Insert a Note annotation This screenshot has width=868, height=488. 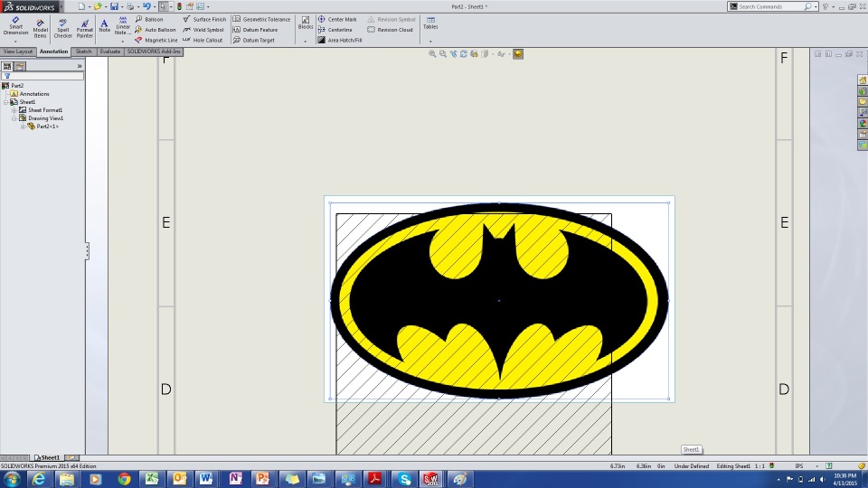(104, 26)
